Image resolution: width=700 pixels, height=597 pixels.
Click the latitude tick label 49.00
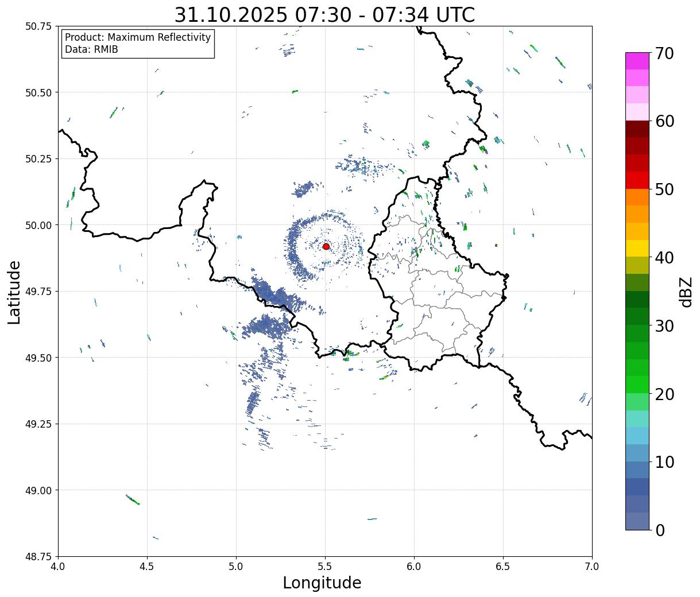[x=38, y=490]
